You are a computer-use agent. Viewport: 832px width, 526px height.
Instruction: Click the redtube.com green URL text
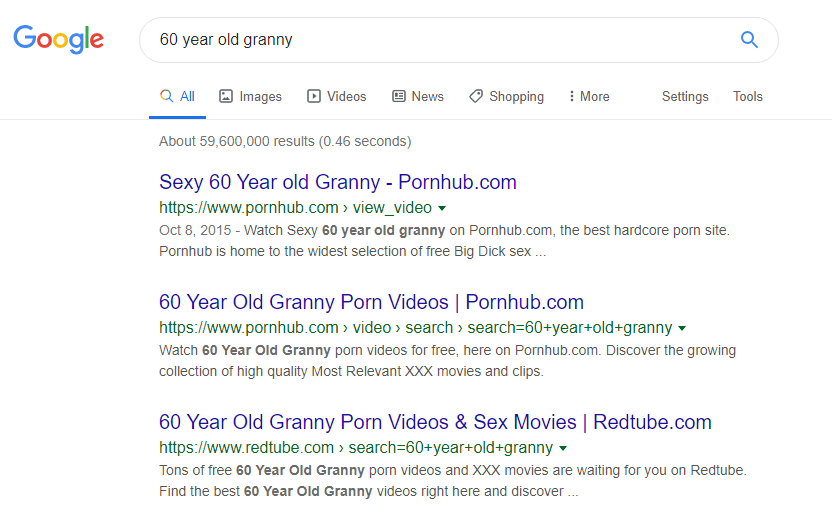[x=356, y=447]
